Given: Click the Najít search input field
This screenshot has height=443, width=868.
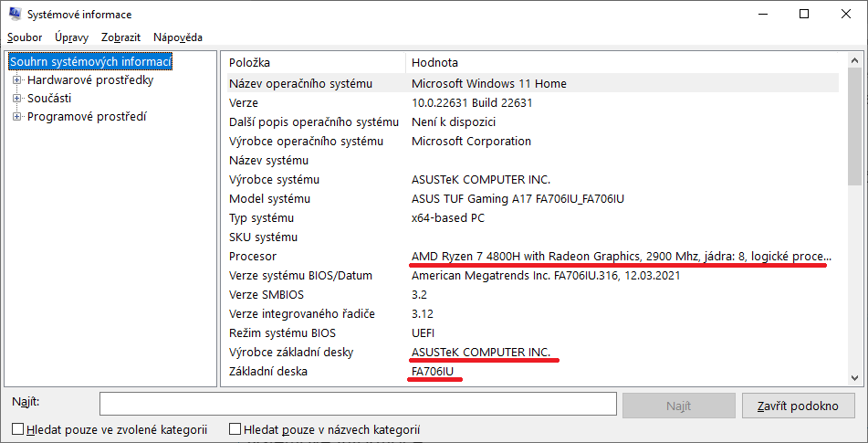Looking at the screenshot, I should click(358, 404).
